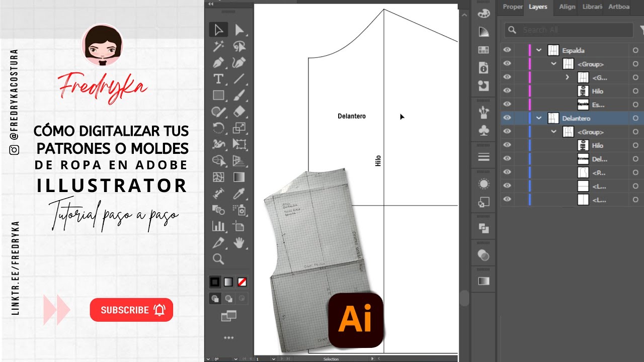
Task: Apply the Gradient swatch below tools
Action: [x=228, y=282]
